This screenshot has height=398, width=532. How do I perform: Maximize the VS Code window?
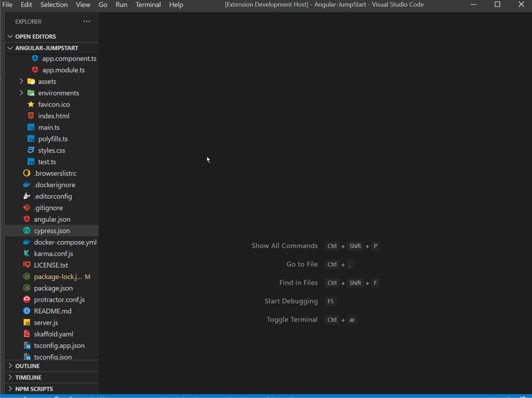click(x=498, y=5)
